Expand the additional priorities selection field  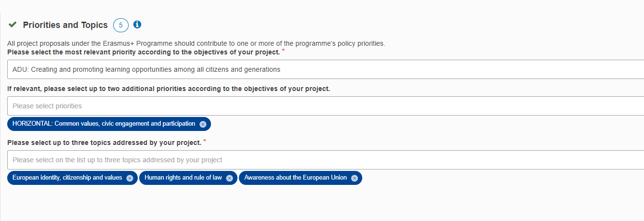click(x=326, y=106)
